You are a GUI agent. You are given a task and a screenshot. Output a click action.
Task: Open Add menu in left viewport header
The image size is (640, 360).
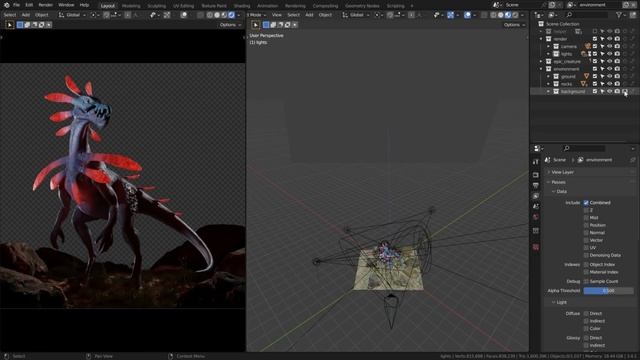(26, 15)
